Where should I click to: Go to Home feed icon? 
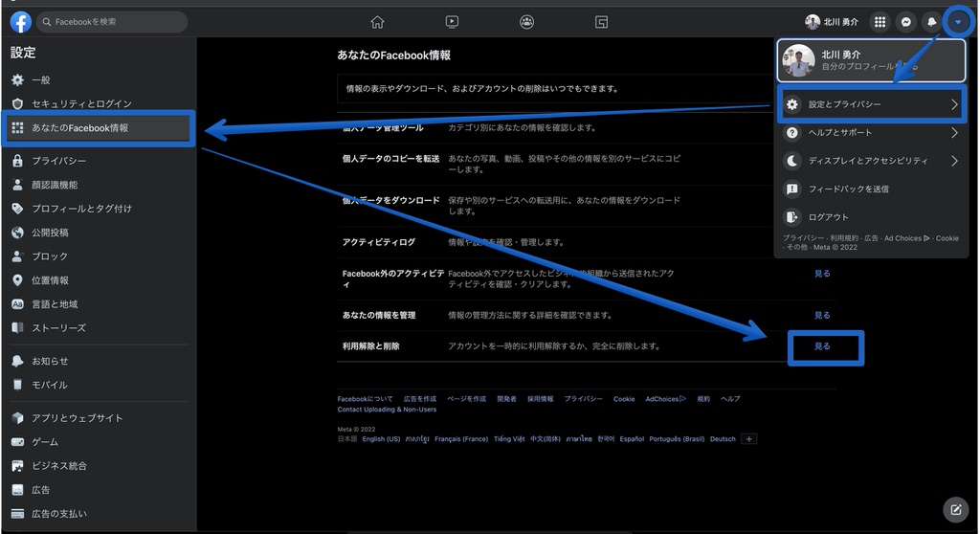coord(377,22)
